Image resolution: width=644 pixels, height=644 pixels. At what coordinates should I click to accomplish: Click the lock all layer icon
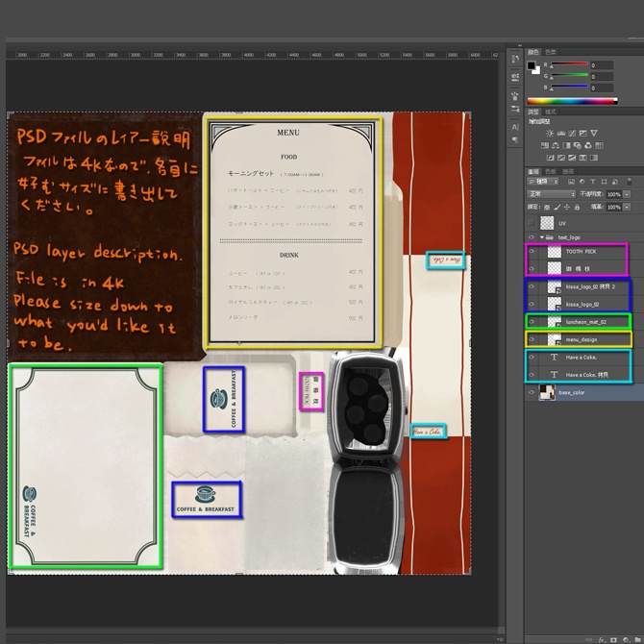click(x=577, y=206)
